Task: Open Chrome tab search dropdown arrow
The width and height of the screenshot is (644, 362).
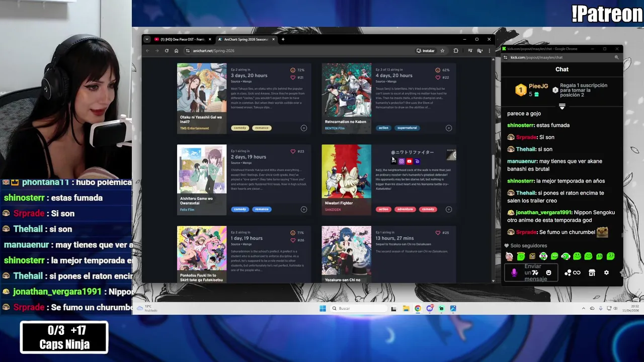Action: click(146, 39)
